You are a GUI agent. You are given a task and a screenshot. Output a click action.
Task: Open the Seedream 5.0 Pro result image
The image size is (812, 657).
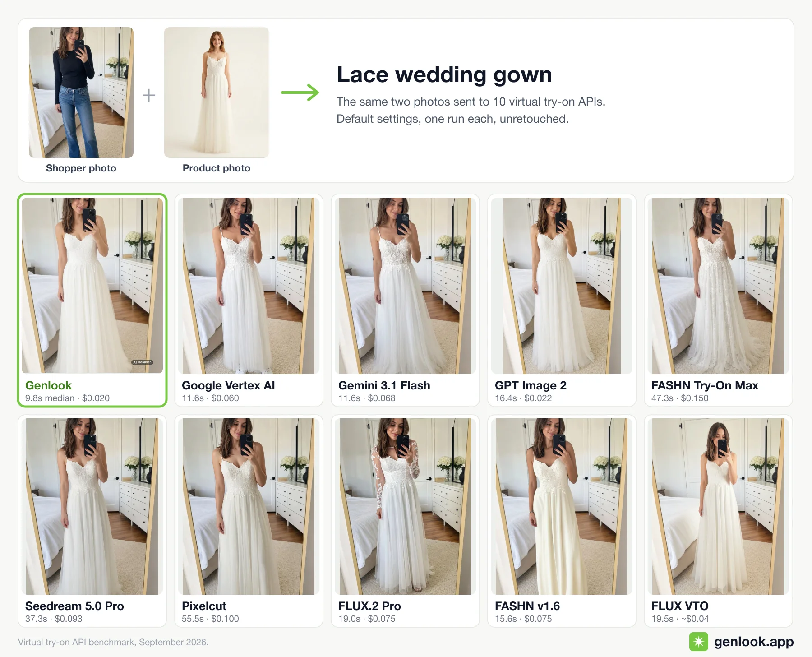coord(92,506)
